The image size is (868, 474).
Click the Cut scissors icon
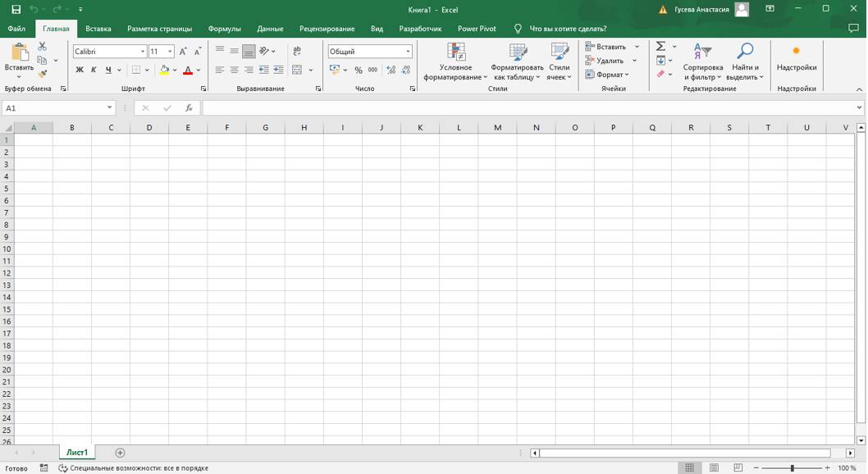coord(42,47)
